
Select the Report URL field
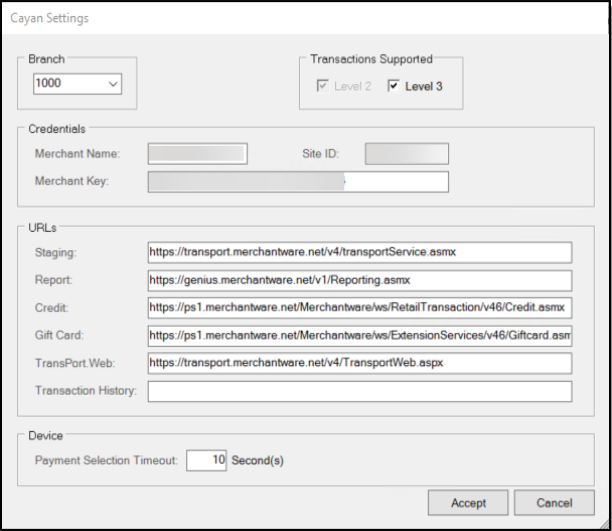359,280
